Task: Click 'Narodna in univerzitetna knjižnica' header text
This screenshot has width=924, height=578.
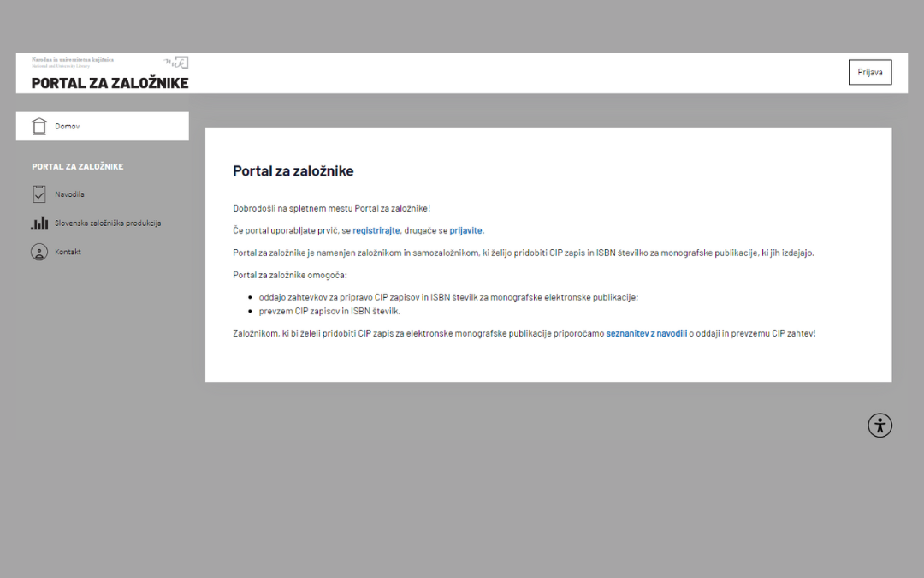Action: (x=73, y=60)
